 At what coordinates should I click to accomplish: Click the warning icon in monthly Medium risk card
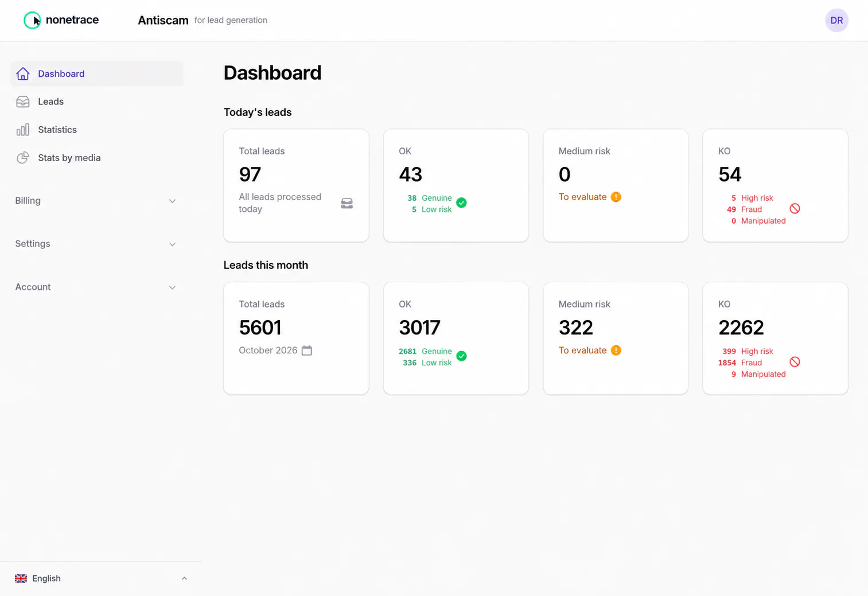click(x=616, y=350)
